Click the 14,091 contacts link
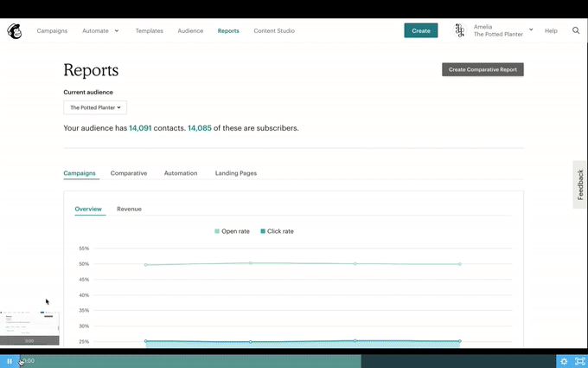The image size is (588, 368). click(140, 128)
